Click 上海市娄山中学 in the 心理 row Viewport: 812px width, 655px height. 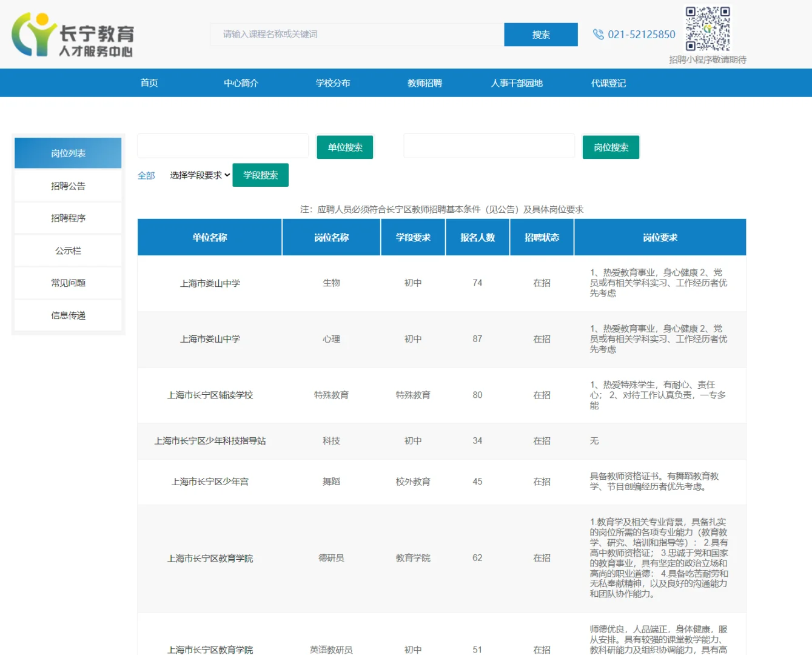click(210, 339)
